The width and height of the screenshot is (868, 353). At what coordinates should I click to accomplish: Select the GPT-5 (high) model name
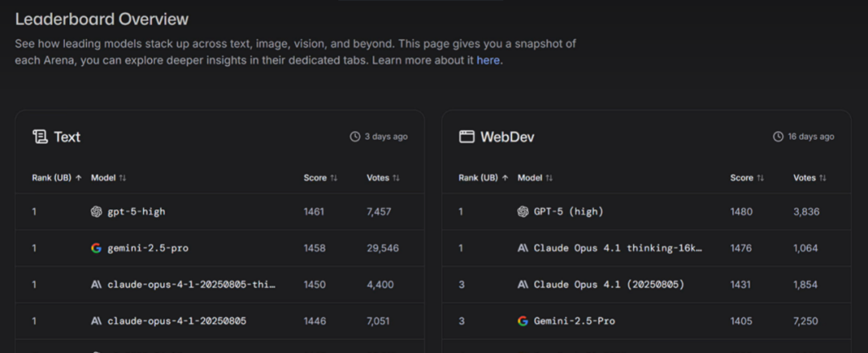point(568,211)
